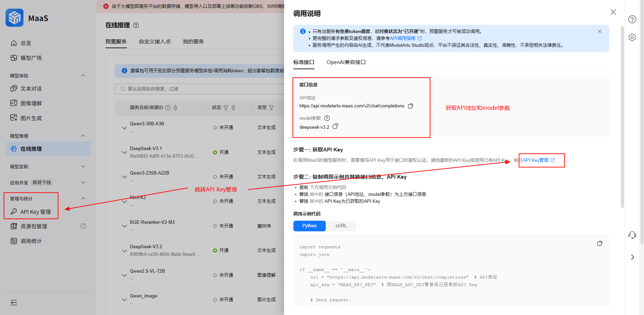Sort by 服务名称/资源ID column

[x=175, y=108]
